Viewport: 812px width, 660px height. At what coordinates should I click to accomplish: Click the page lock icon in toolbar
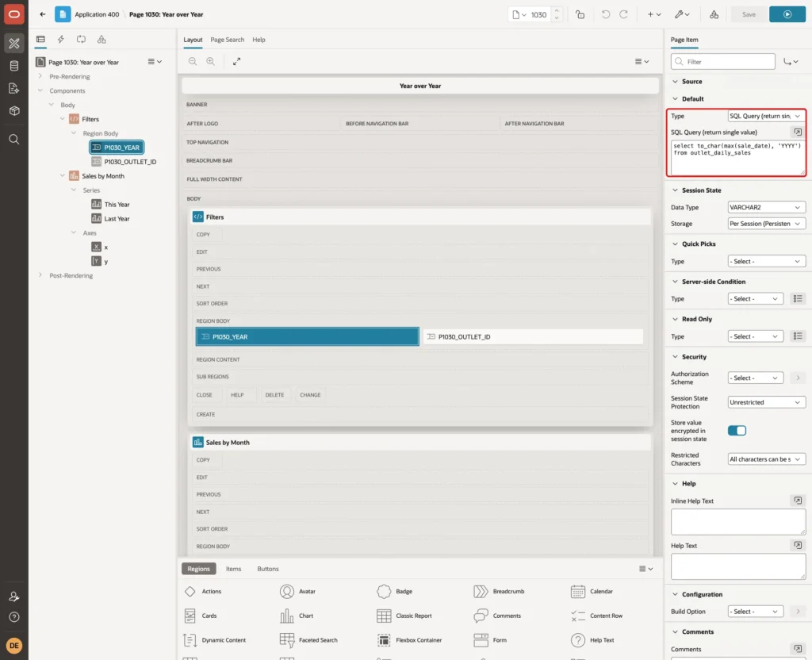coord(580,14)
